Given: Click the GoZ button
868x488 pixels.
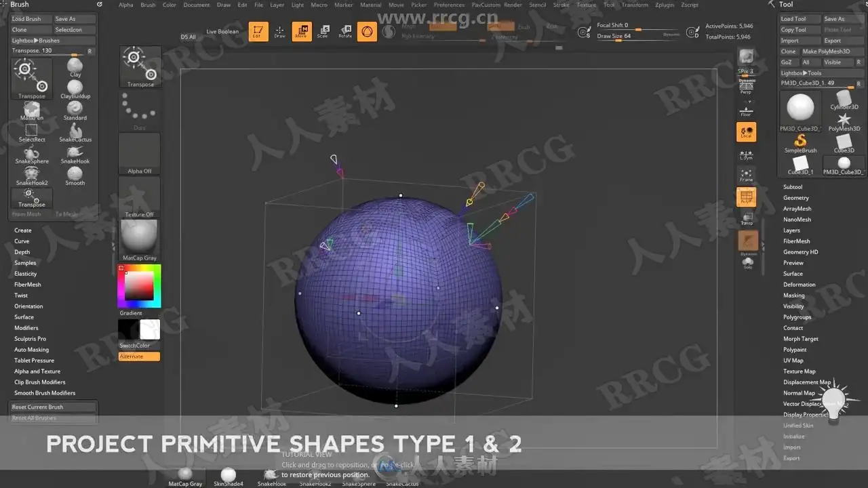Looking at the screenshot, I should (789, 62).
